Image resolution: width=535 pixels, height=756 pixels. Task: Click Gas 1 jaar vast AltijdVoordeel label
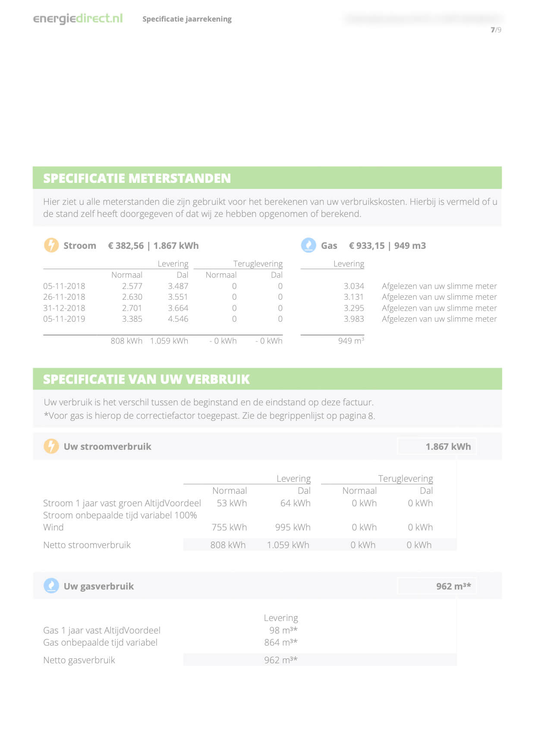pyautogui.click(x=101, y=630)
